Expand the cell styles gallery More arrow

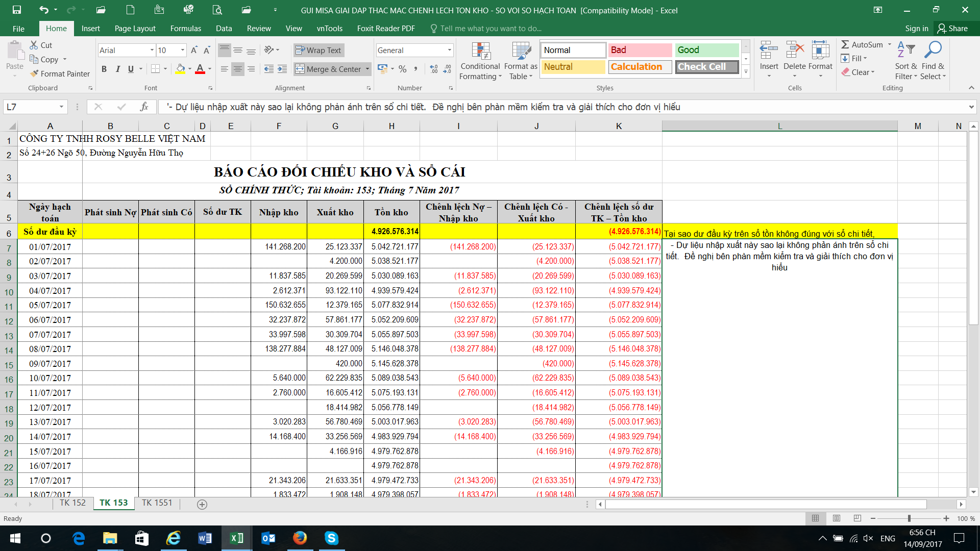pos(746,71)
